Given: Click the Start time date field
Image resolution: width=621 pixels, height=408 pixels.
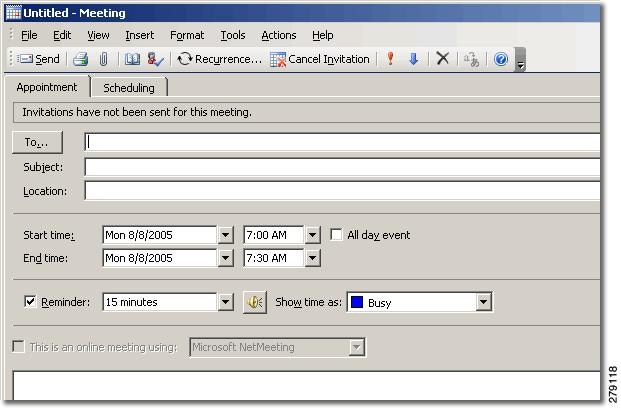Looking at the screenshot, I should [x=160, y=235].
